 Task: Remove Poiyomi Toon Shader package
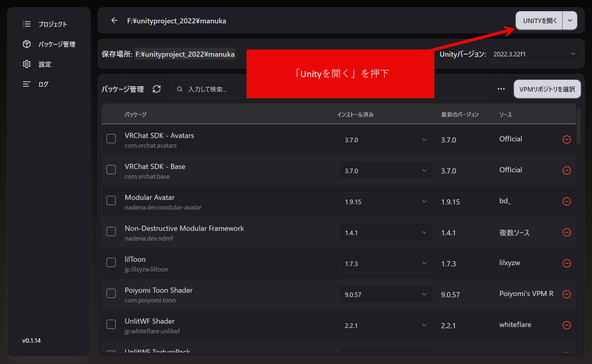[567, 294]
